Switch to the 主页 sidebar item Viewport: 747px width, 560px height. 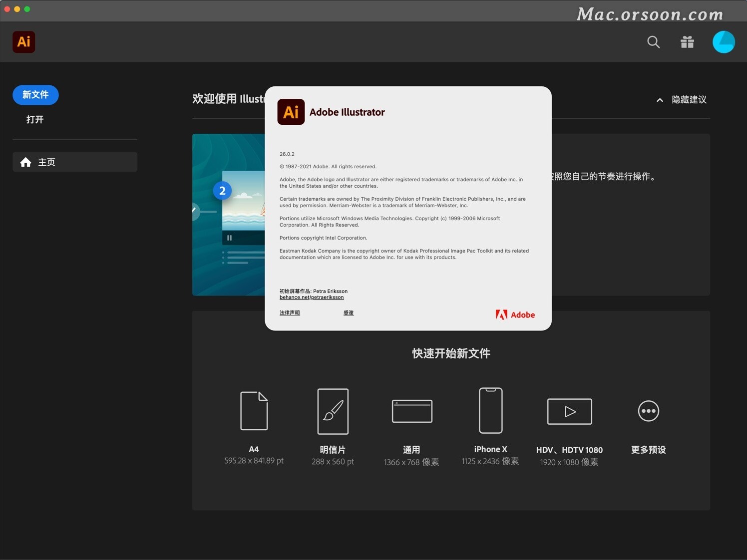(x=47, y=162)
